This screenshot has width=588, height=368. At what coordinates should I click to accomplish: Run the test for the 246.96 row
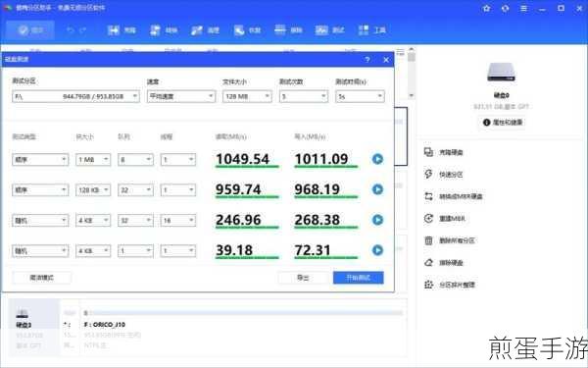pos(377,220)
